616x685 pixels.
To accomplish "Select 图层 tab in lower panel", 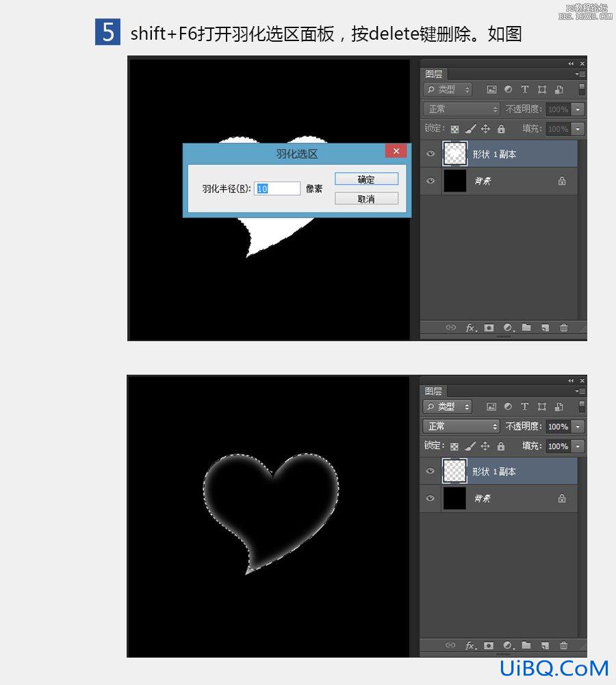I will tap(434, 391).
